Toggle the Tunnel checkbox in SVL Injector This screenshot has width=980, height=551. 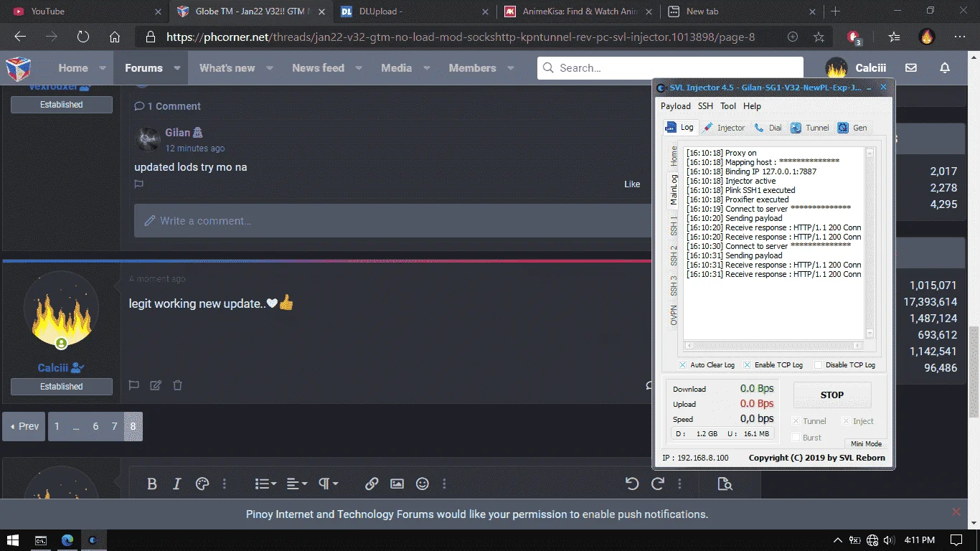pyautogui.click(x=796, y=421)
